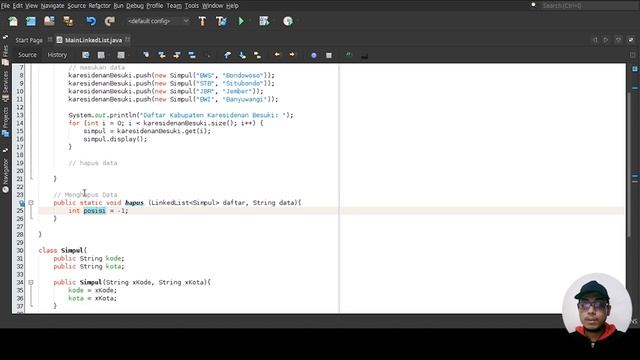This screenshot has width=640, height=360.
Task: Open Run Project dropdown arrow
Action: click(x=250, y=21)
